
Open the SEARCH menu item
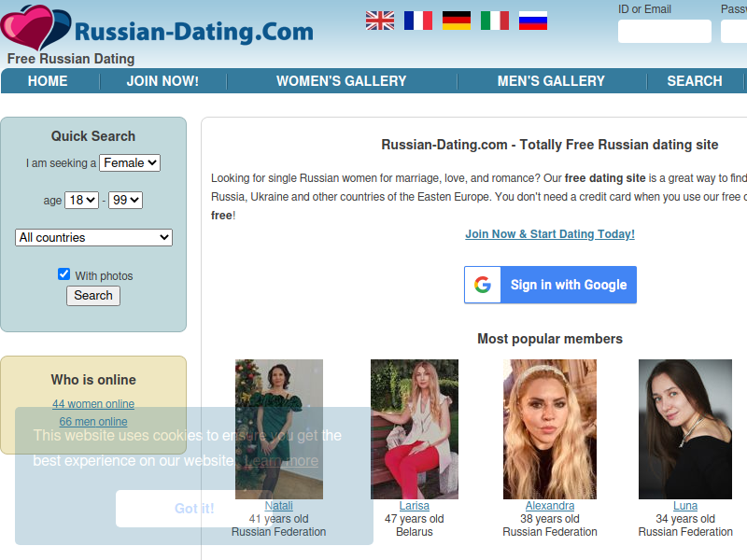point(695,81)
